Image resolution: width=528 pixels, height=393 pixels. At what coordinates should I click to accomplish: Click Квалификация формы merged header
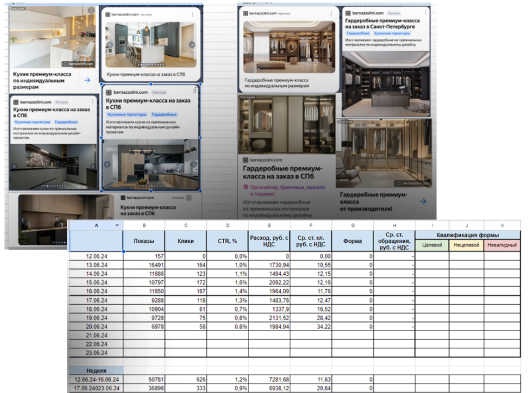(468, 235)
